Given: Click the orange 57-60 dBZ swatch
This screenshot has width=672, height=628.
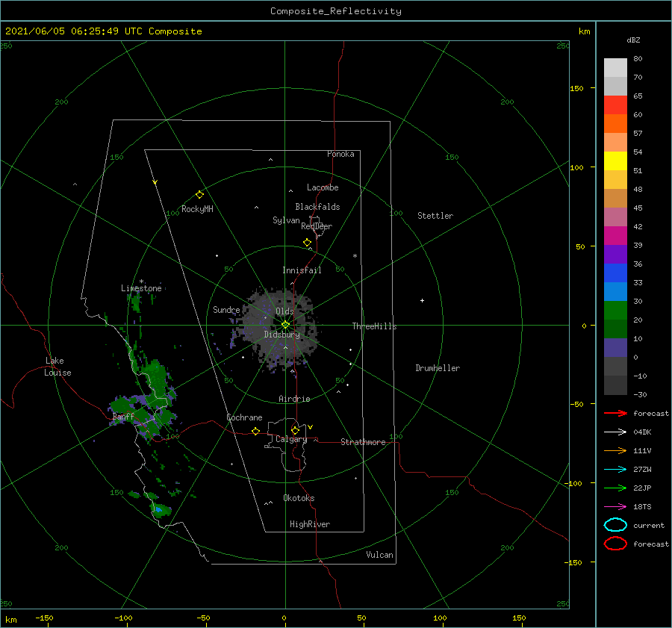Looking at the screenshot, I should pos(615,123).
